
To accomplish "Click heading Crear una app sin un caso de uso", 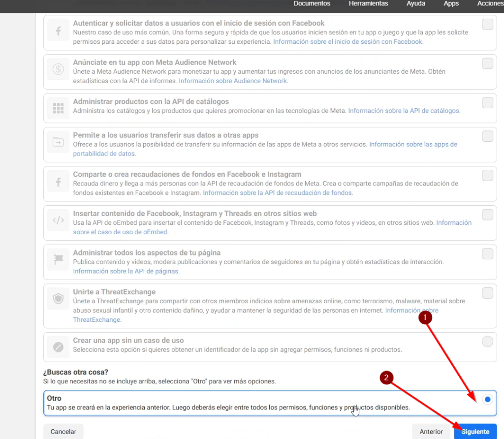I will click(x=128, y=341).
